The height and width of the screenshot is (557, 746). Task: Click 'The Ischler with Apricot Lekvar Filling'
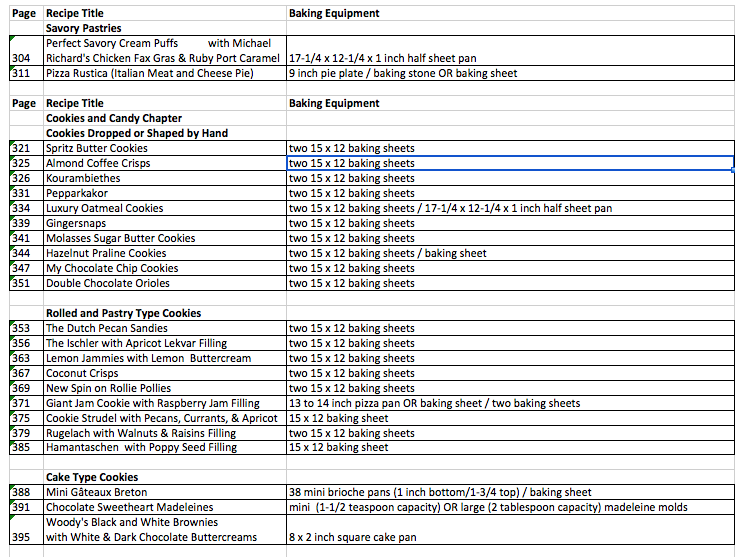tap(165, 343)
